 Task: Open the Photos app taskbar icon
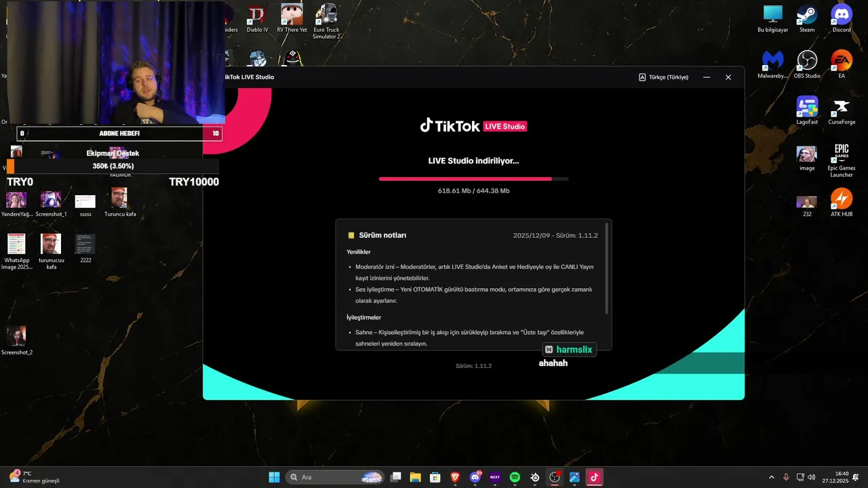[574, 477]
